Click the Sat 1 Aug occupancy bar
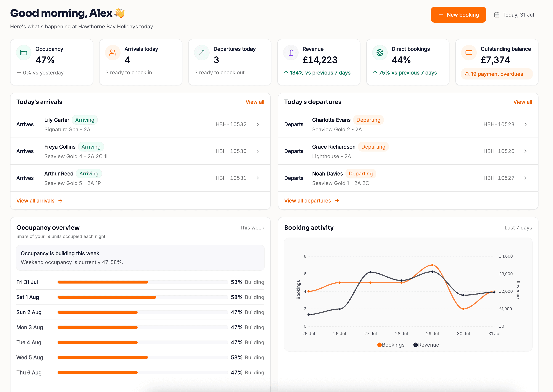553x392 pixels. pos(143,297)
